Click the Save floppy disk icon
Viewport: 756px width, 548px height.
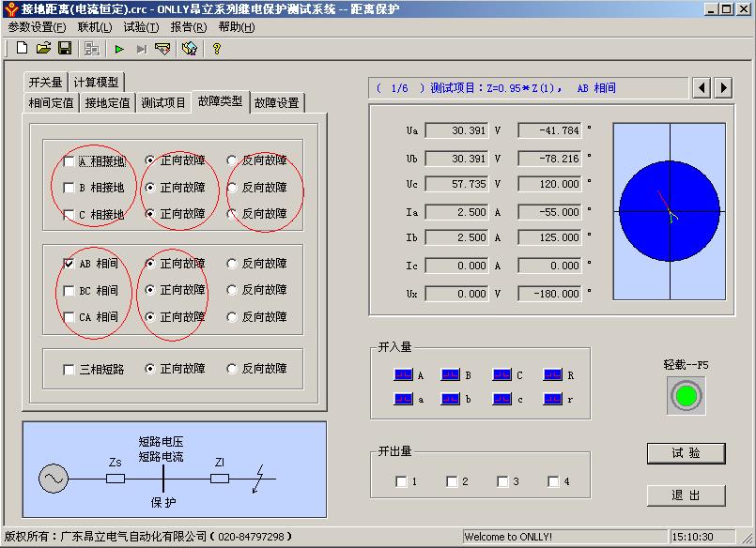pyautogui.click(x=65, y=48)
